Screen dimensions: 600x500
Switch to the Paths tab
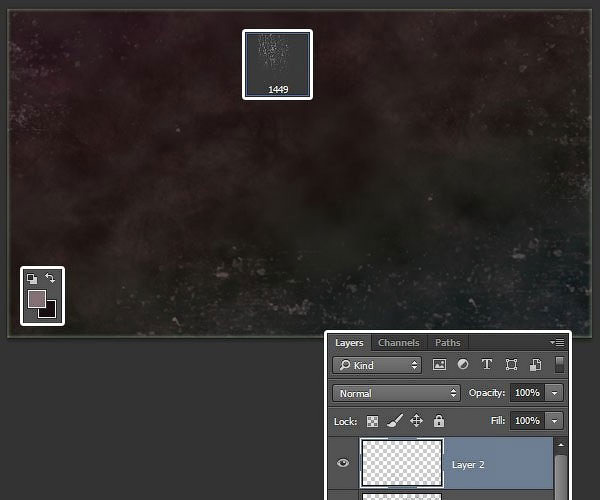click(447, 343)
